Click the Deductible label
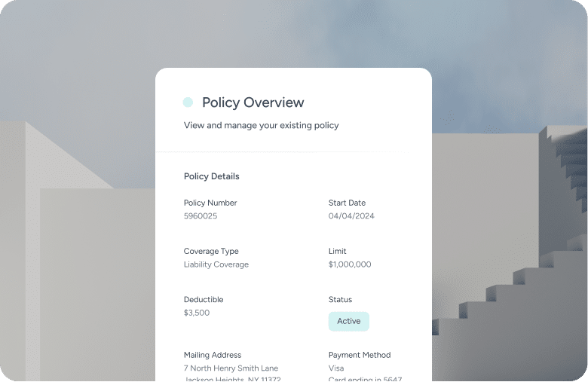Viewport: 588px width, 382px height. 204,300
